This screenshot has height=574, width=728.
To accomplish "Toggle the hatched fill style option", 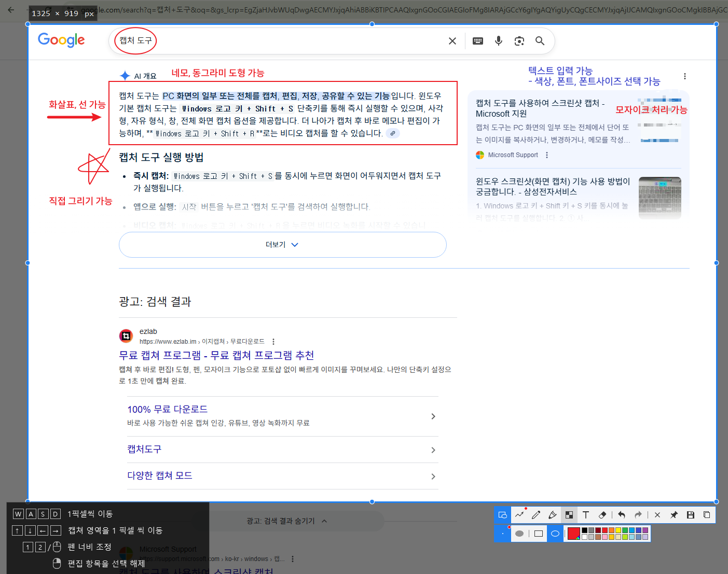I will 519,534.
